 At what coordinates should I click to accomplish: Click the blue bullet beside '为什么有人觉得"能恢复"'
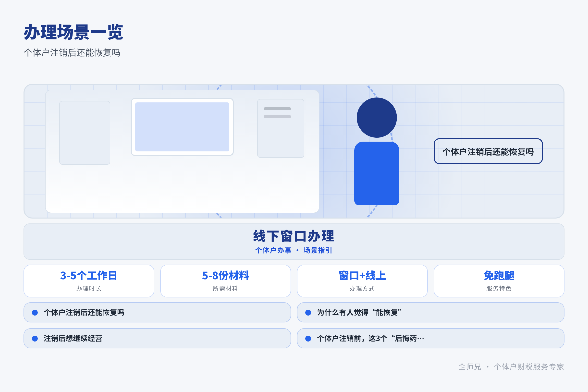[308, 313]
